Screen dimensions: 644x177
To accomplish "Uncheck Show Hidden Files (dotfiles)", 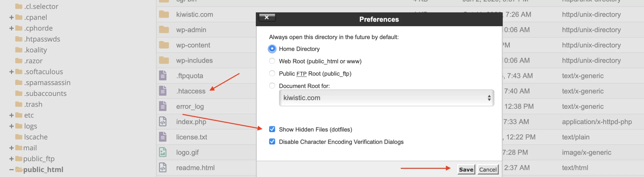I will tap(272, 129).
